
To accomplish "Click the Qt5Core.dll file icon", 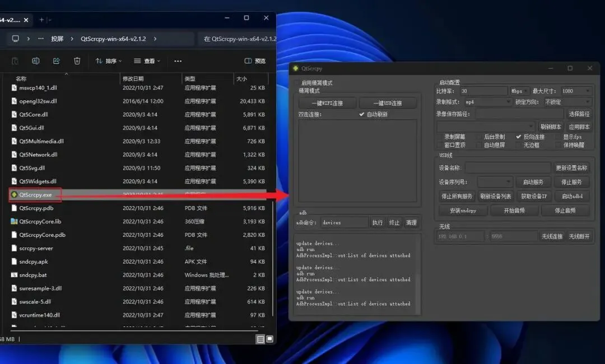I will (x=14, y=115).
